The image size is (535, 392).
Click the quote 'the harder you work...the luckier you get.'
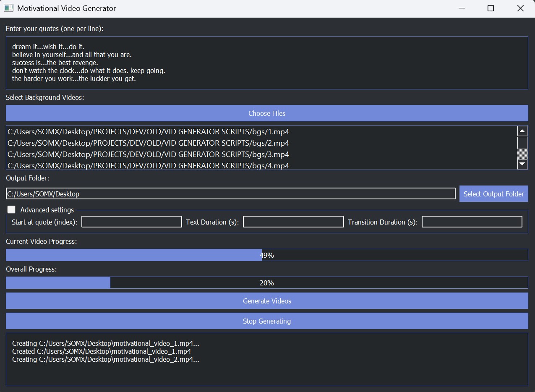coord(74,78)
